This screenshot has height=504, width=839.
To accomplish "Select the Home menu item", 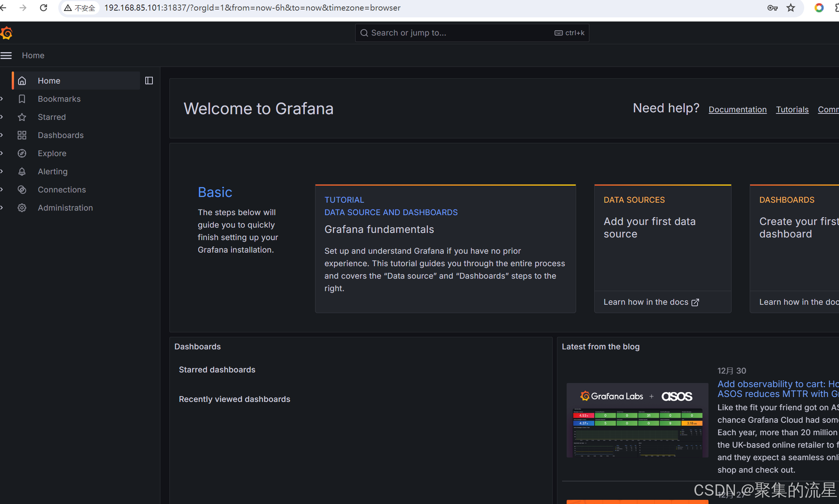I will coord(49,81).
